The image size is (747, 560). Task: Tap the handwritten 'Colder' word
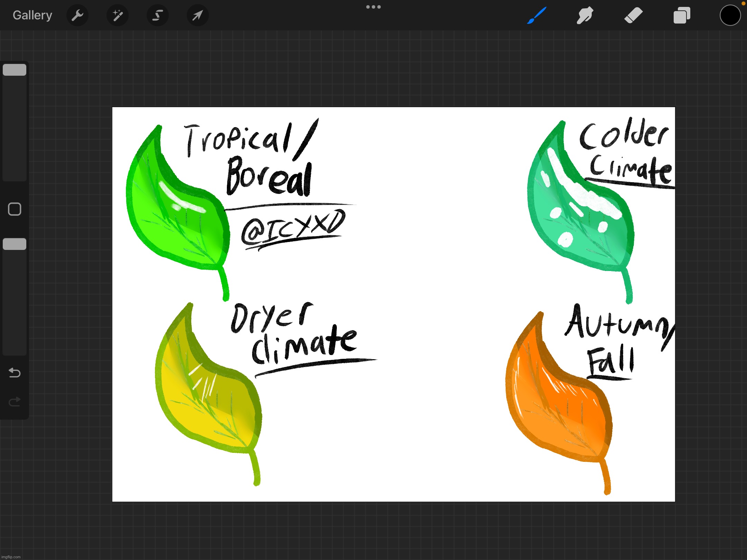pyautogui.click(x=624, y=134)
